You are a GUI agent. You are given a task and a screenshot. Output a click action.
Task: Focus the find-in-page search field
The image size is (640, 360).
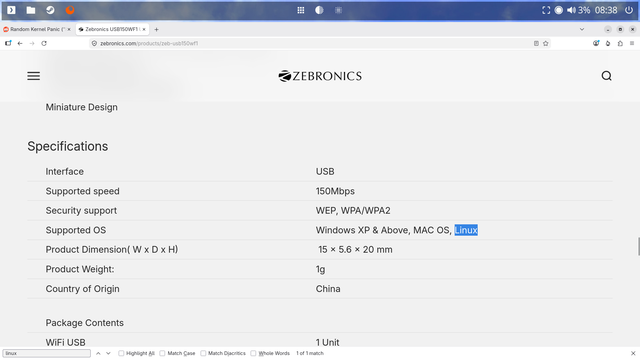pyautogui.click(x=47, y=353)
